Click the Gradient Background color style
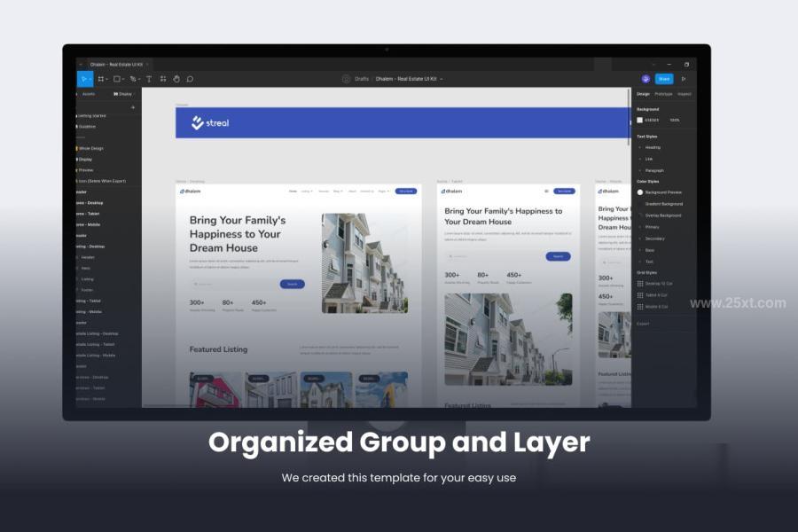 664,204
